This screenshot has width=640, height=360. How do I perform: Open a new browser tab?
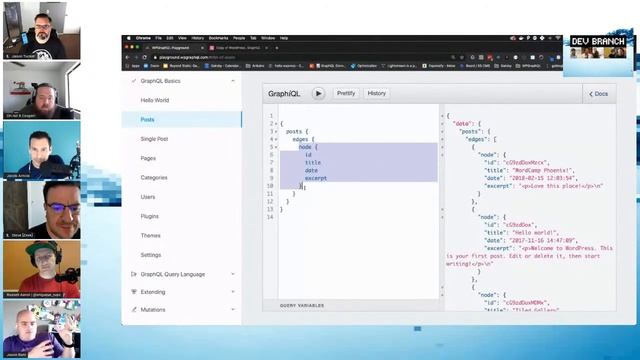[277, 48]
